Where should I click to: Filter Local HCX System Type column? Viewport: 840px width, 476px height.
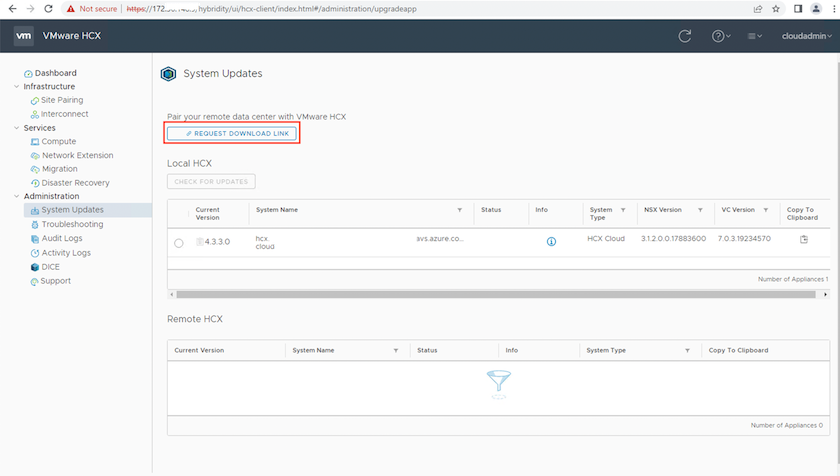(623, 210)
